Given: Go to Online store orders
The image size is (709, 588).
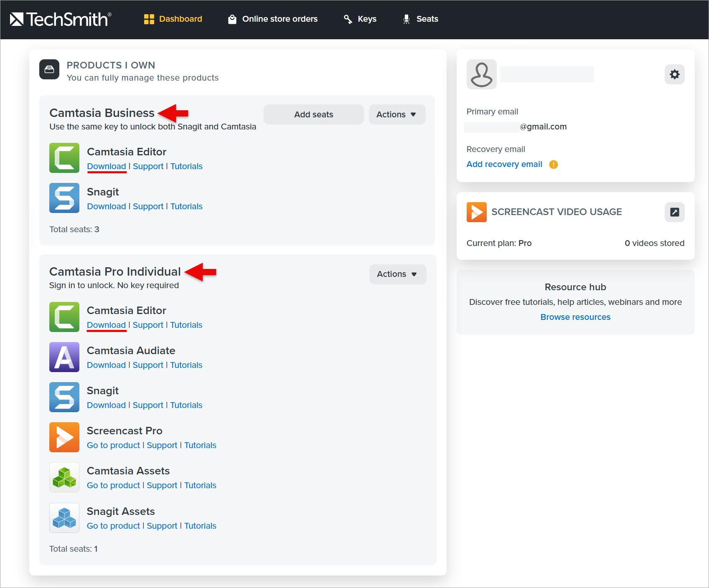Looking at the screenshot, I should coord(273,19).
